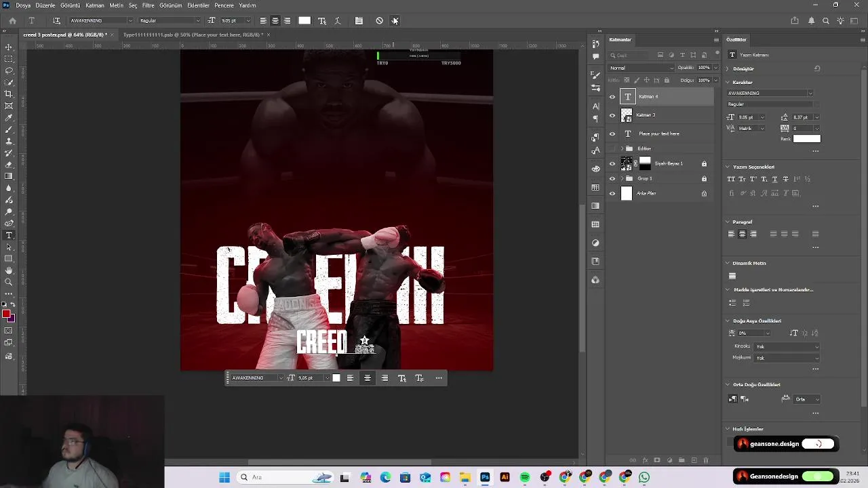Click the Home icon in options bar
Screen dimensions: 868x488
pos(12,20)
